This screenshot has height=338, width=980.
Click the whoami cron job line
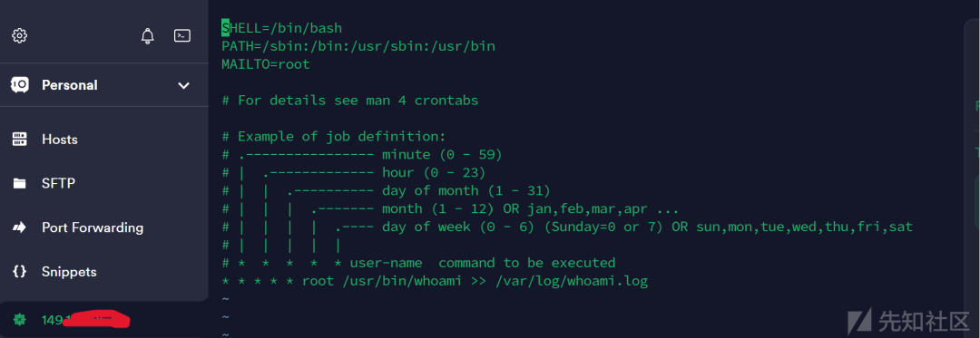435,281
